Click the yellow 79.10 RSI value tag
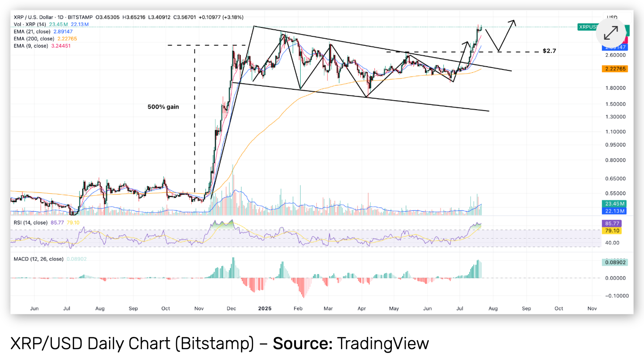The image size is (644, 361). point(614,231)
